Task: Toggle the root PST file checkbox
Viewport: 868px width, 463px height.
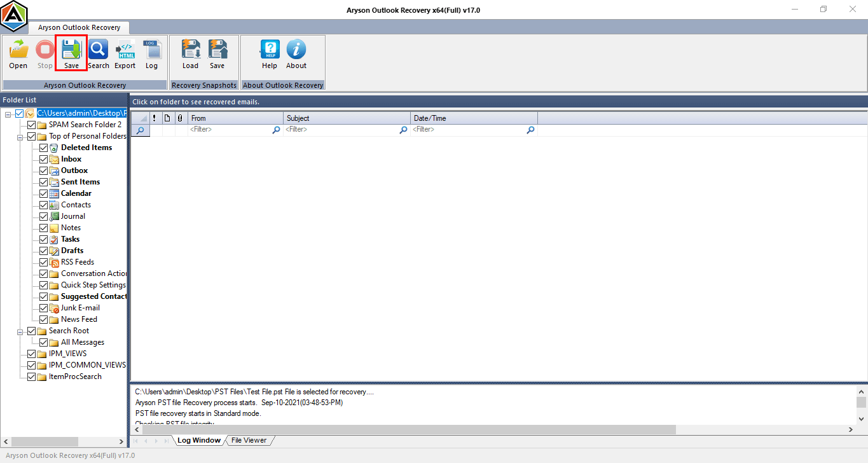Action: (19, 113)
